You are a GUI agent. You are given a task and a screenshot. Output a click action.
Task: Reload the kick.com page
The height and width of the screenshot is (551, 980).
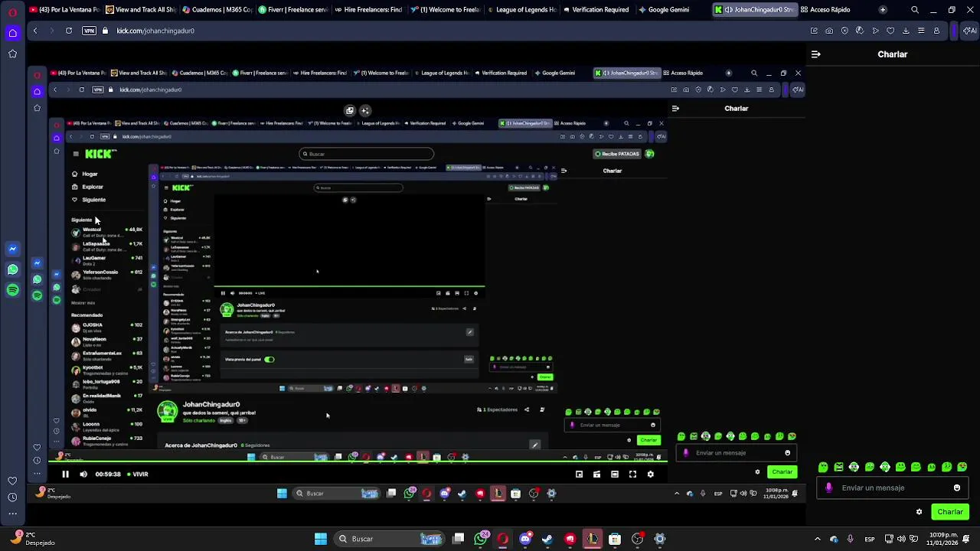point(69,31)
